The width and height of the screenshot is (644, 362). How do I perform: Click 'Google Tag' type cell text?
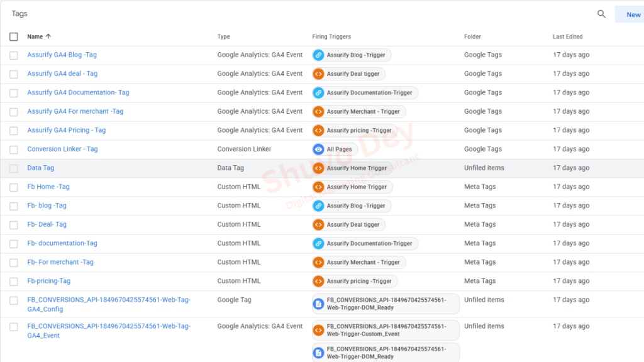coord(234,300)
